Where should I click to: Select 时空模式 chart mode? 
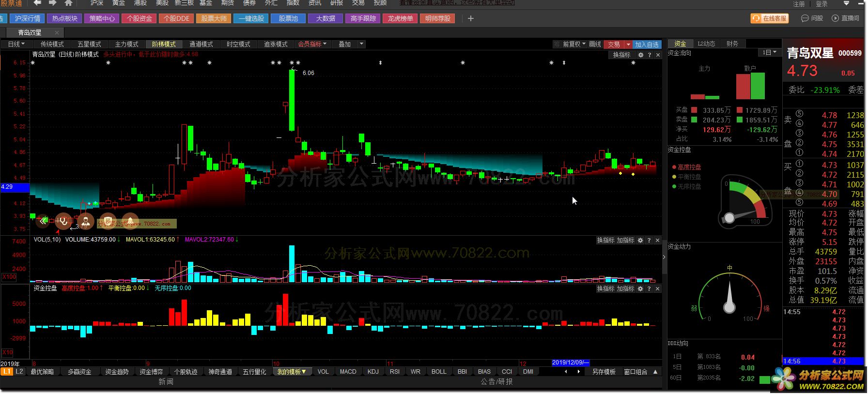[238, 44]
